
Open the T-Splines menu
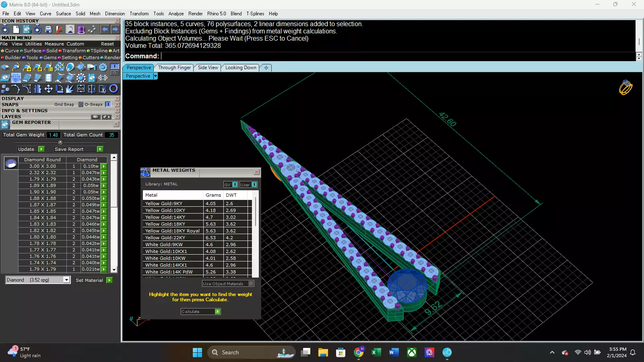(255, 14)
